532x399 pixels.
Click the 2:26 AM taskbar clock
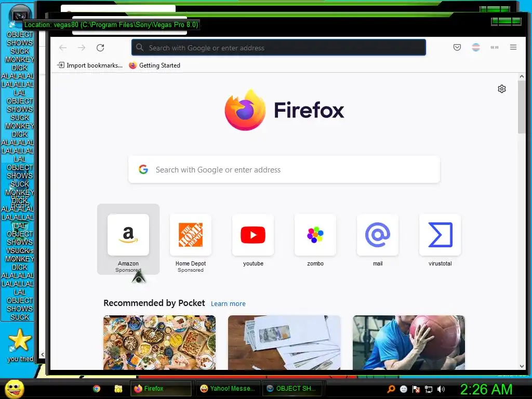486,389
